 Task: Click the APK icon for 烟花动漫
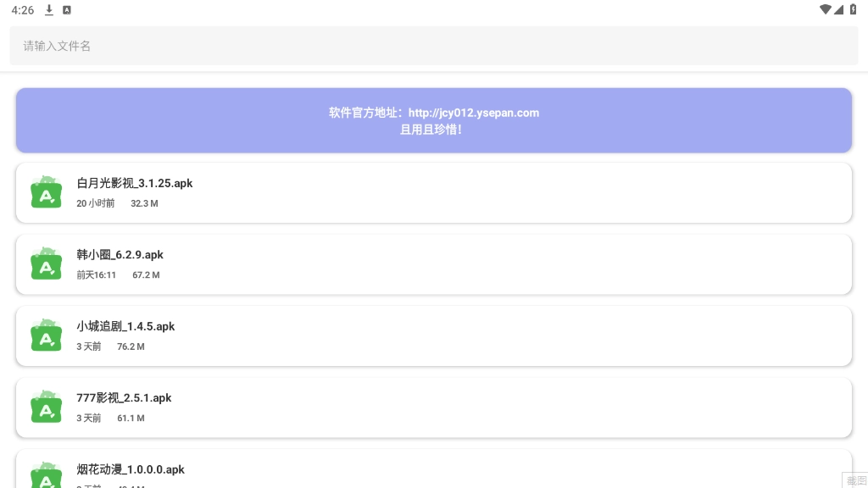(x=47, y=474)
